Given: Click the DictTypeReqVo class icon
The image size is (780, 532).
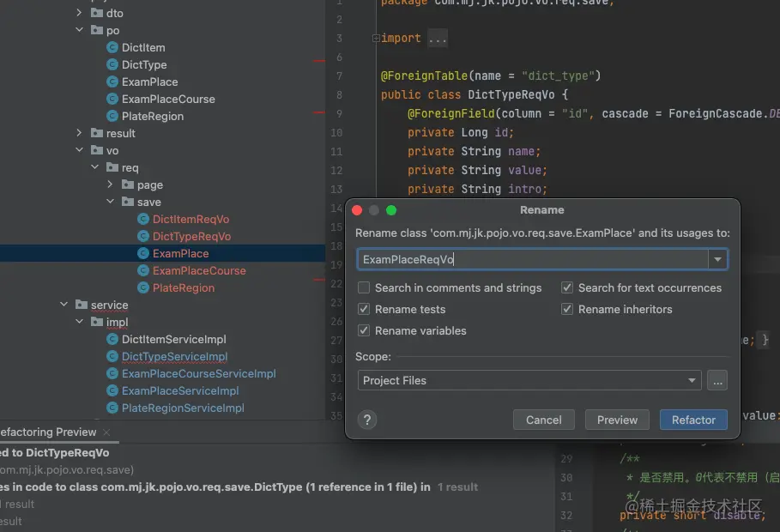Looking at the screenshot, I should pyautogui.click(x=143, y=236).
